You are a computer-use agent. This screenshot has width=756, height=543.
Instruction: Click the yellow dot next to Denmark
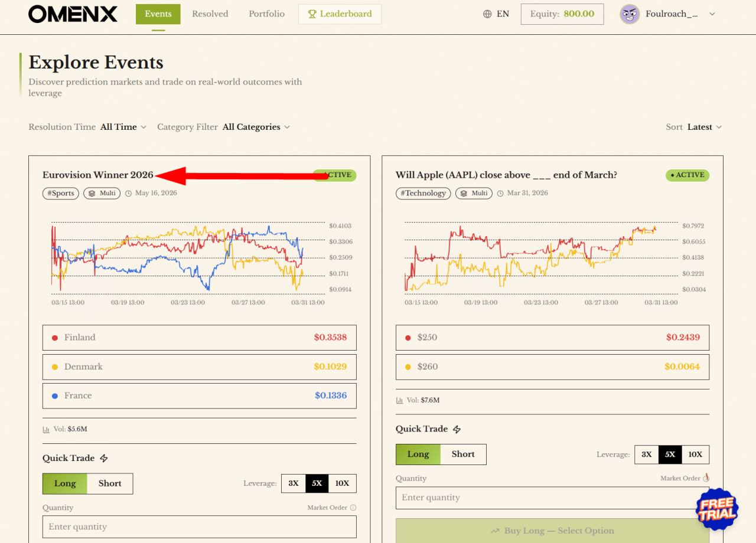[x=55, y=367]
